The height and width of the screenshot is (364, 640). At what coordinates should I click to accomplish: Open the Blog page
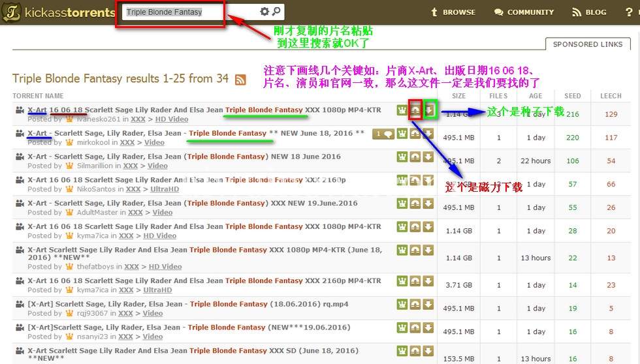point(589,12)
